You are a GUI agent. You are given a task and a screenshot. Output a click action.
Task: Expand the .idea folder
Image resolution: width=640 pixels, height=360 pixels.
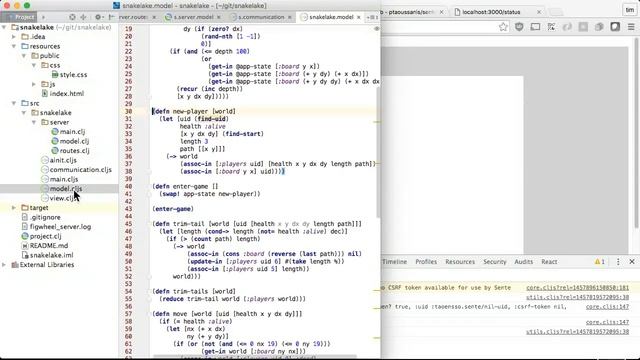click(x=14, y=37)
